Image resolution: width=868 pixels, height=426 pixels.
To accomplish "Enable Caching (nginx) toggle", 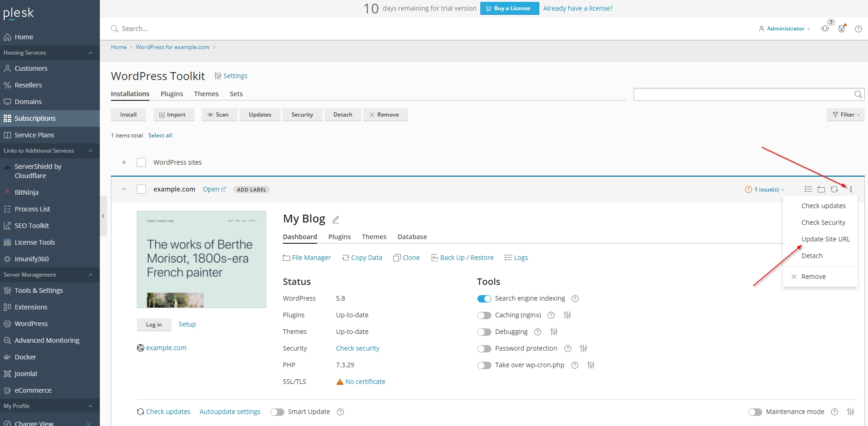I will click(x=484, y=315).
